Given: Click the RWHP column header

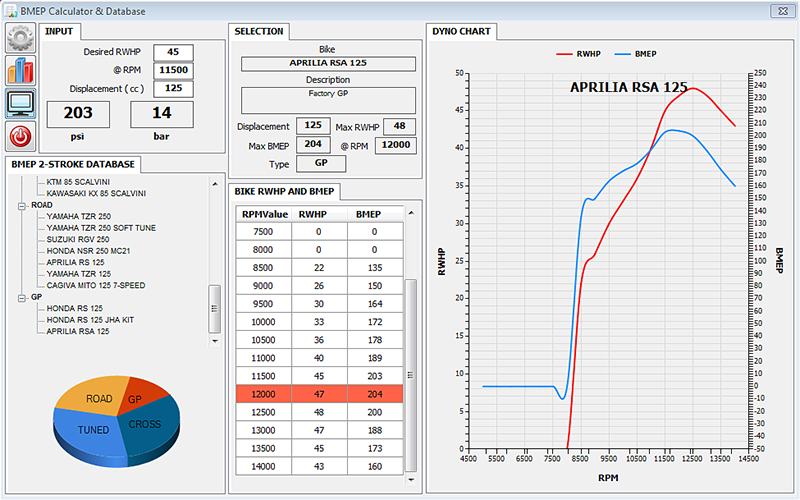Looking at the screenshot, I should (x=319, y=214).
